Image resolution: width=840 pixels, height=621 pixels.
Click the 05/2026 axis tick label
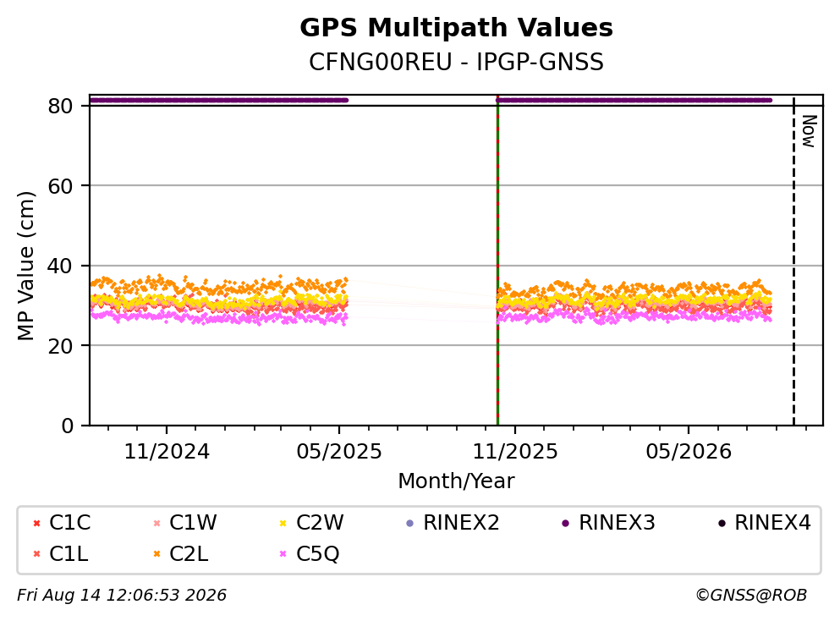click(x=689, y=452)
